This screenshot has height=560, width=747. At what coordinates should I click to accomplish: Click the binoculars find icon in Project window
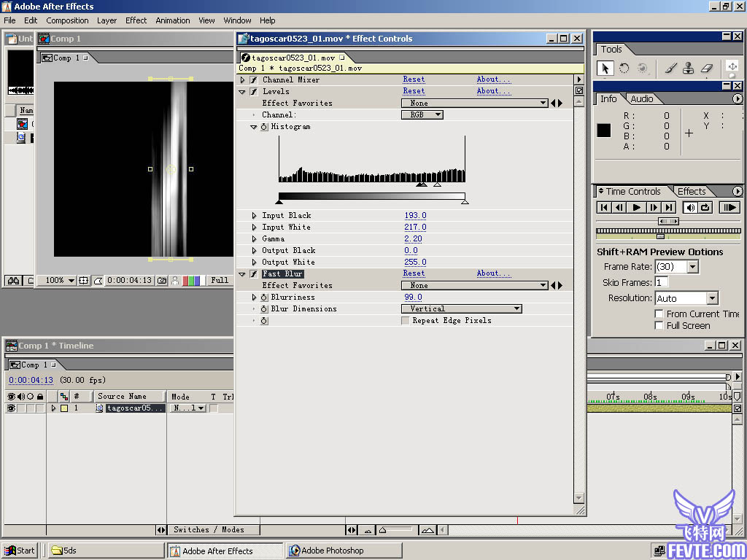(x=13, y=281)
